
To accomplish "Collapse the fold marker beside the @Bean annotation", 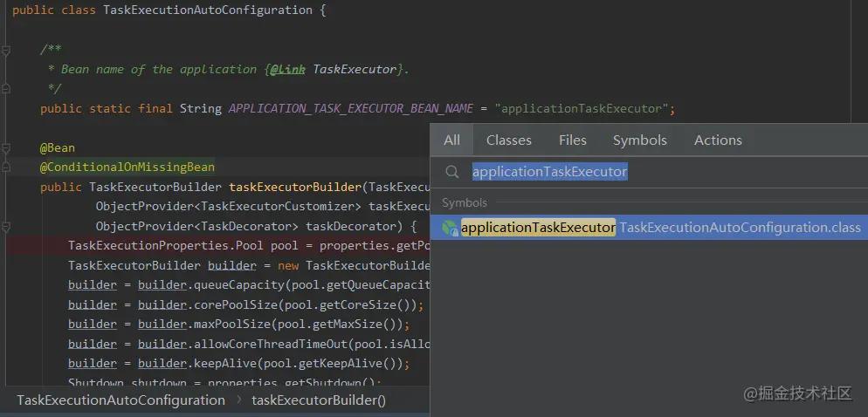I will (x=5, y=148).
